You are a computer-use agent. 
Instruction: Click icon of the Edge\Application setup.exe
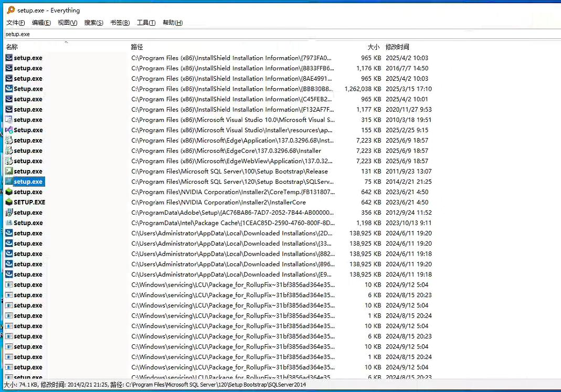9,140
